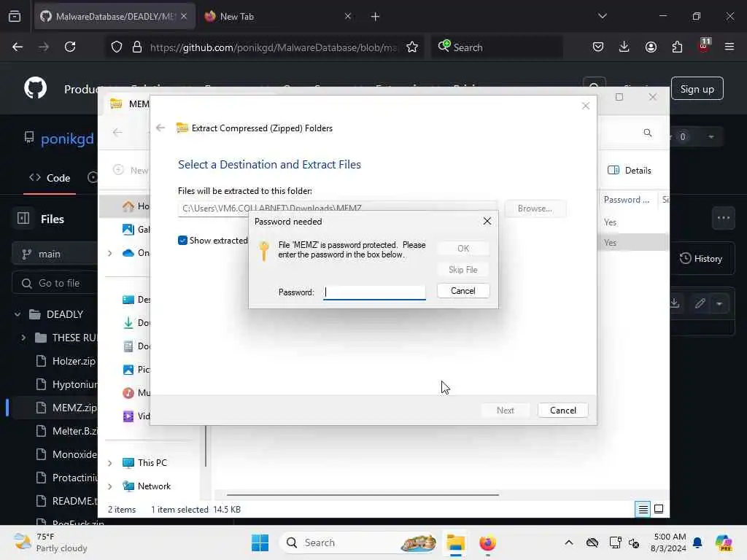Reload the current GitHub page
The height and width of the screenshot is (560, 747).
click(x=70, y=47)
